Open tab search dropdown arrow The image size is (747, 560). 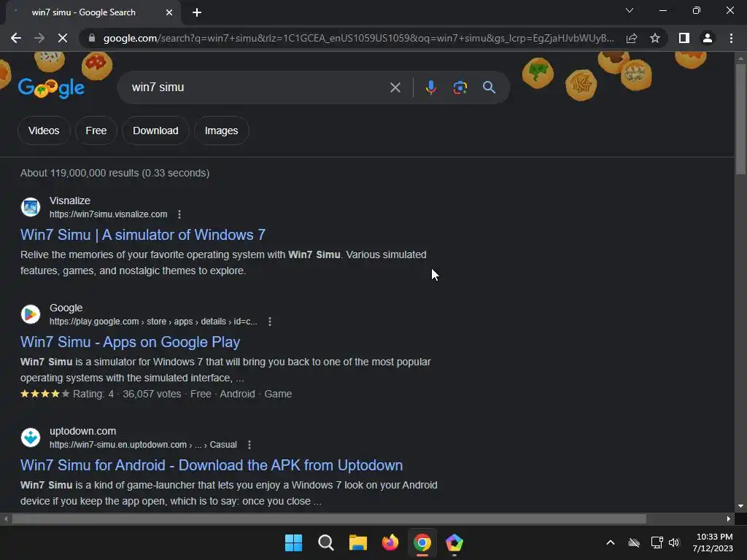point(630,10)
